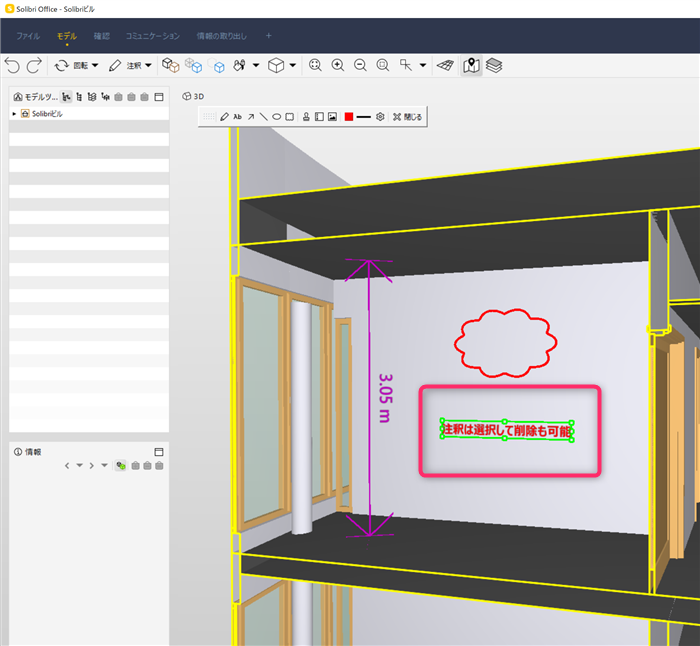Toggle the floor grid display button
Viewport: 700px width, 646px height.
446,66
